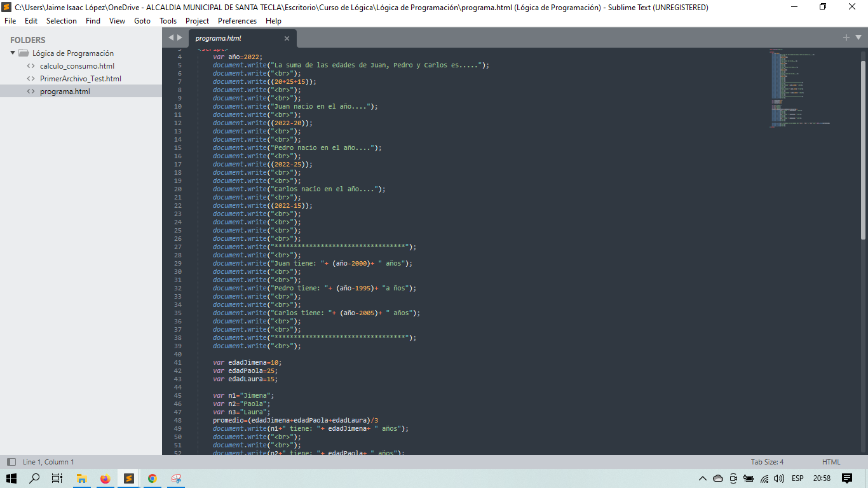Open volume speaker tray icon
Viewport: 868px width, 488px height.
[x=779, y=478]
